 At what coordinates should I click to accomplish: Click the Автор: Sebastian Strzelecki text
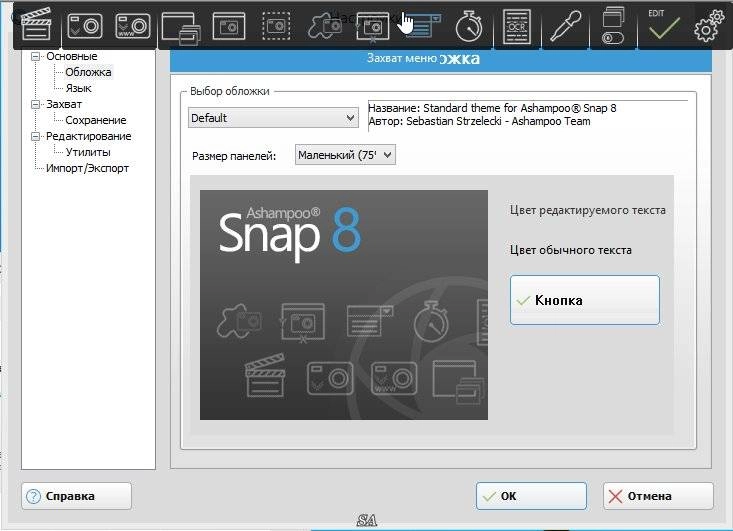pos(479,122)
